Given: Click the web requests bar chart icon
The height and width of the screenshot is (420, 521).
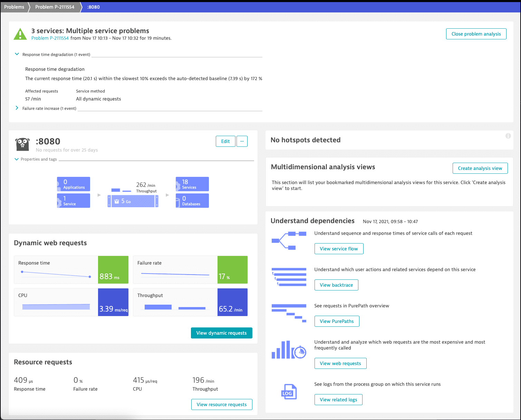Looking at the screenshot, I should point(289,350).
